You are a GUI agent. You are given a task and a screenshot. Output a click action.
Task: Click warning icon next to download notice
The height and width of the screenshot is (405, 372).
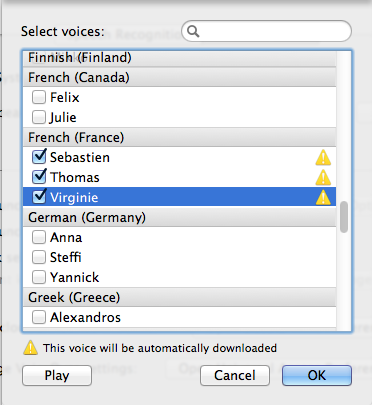pos(31,348)
